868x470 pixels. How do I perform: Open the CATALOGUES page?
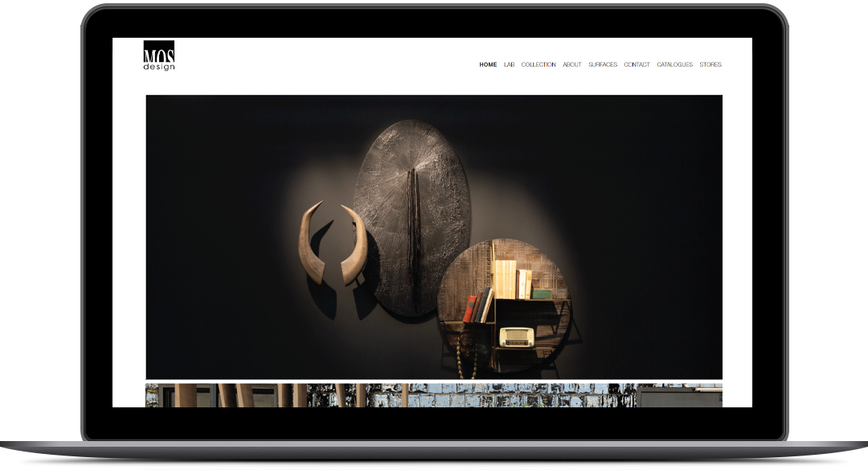(674, 65)
